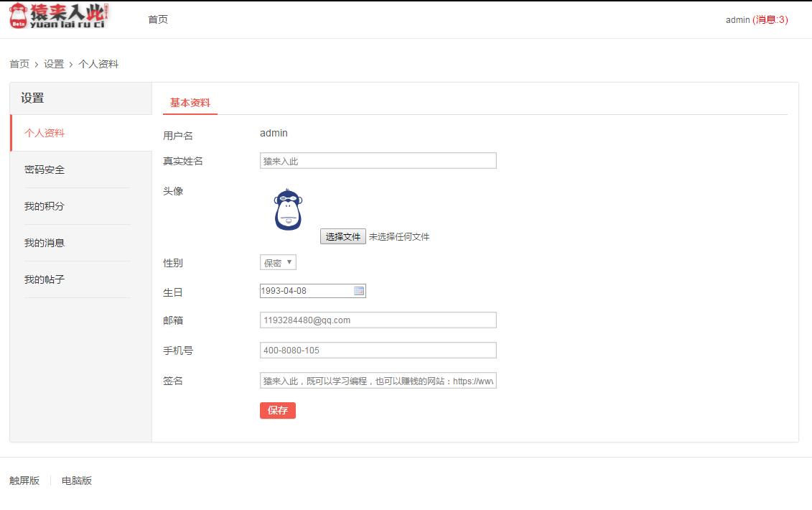
Task: Click the 邮箱 email input field
Action: (x=378, y=320)
